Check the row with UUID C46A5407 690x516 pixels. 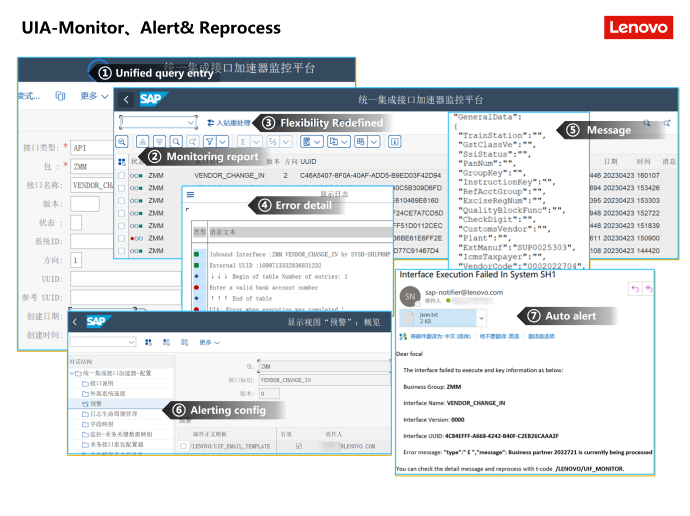pyautogui.click(x=121, y=176)
